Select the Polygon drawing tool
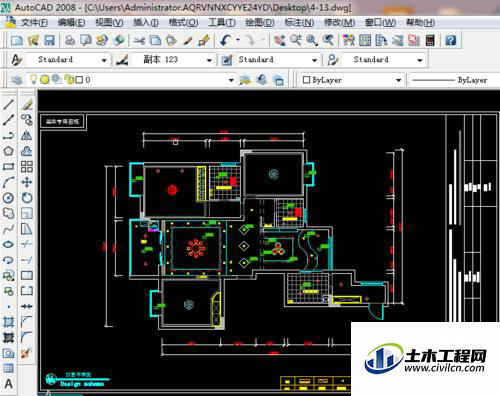Screen dimensions: 500x396 pos(8,151)
